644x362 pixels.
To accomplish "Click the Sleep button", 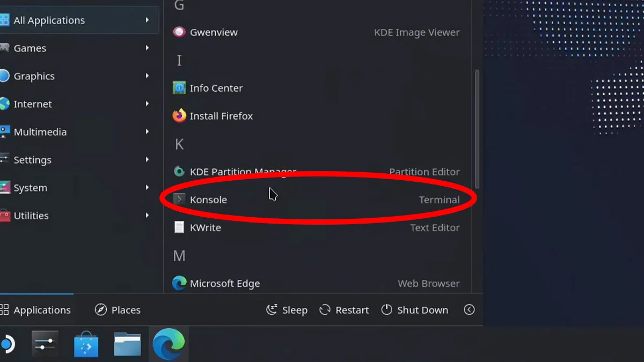I will [287, 310].
